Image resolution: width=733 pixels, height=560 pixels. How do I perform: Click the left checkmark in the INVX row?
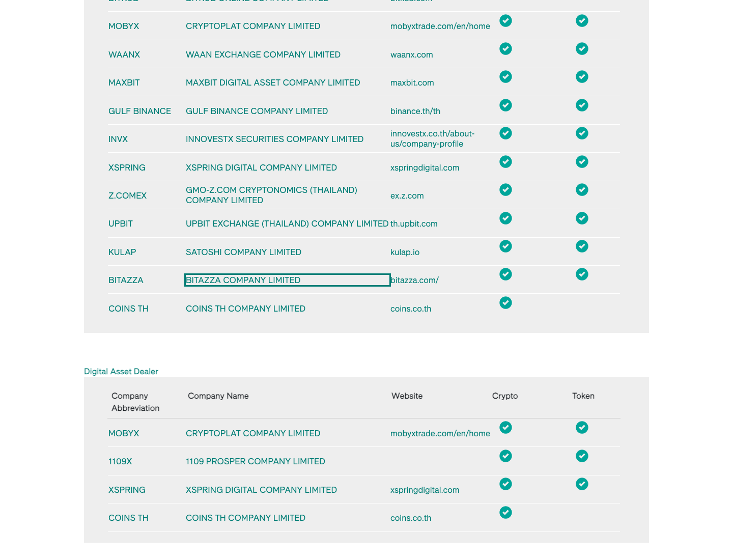click(505, 133)
